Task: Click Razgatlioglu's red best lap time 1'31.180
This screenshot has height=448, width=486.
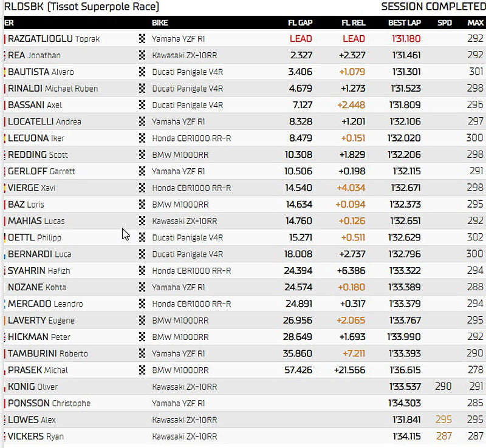Action: click(x=405, y=39)
